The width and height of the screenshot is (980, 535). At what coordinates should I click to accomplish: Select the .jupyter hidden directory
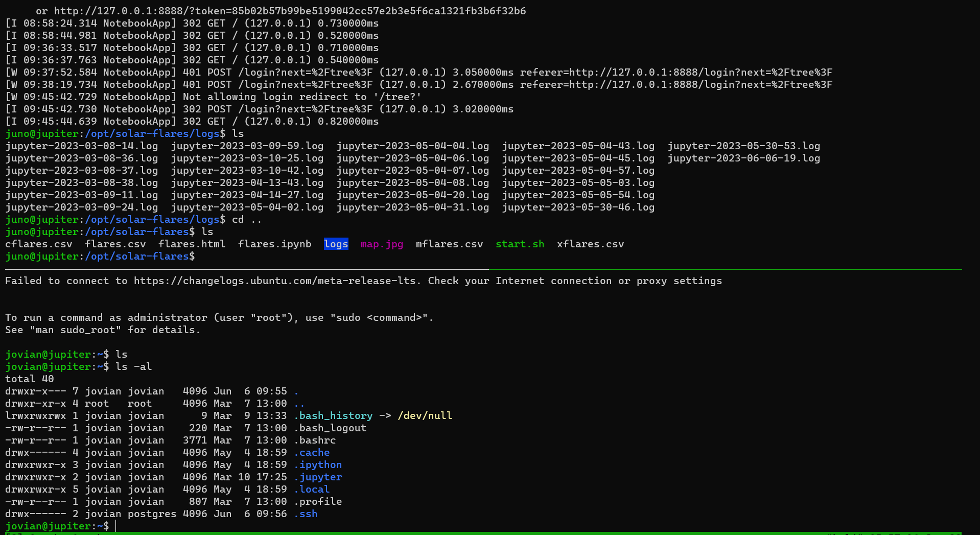pyautogui.click(x=318, y=477)
